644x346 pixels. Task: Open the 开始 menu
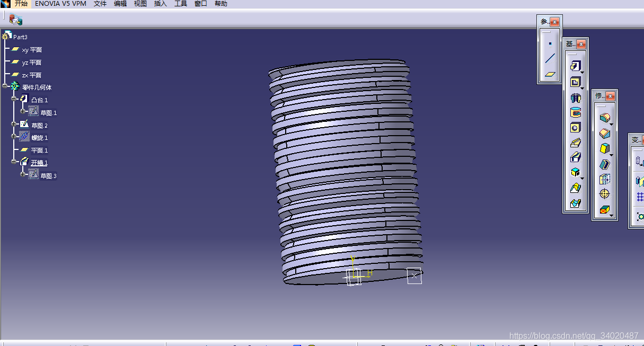(x=21, y=4)
